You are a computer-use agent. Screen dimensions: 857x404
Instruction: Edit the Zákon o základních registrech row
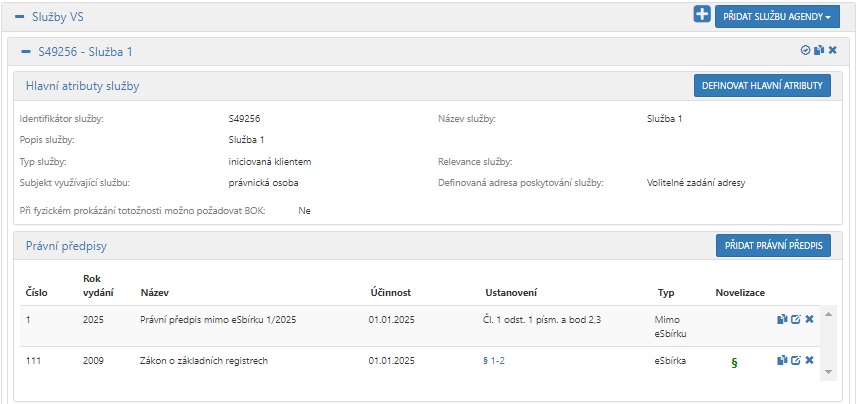(796, 360)
